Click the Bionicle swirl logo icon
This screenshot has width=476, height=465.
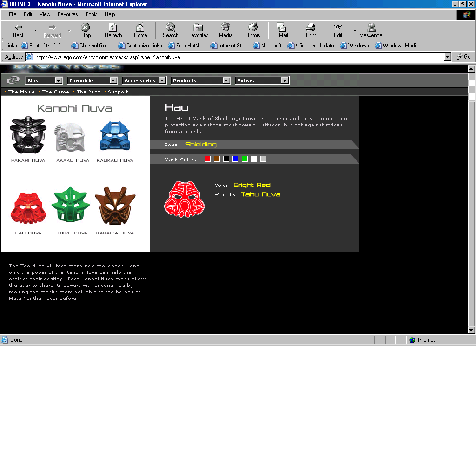click(13, 80)
